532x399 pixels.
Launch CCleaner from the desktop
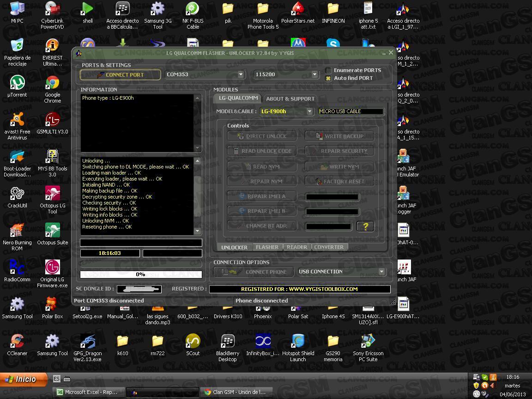point(17,345)
